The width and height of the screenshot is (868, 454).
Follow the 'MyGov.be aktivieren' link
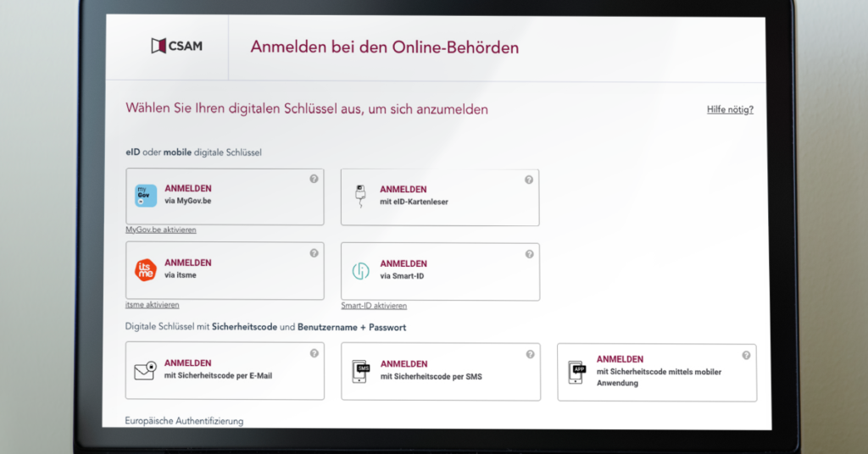[x=161, y=230]
